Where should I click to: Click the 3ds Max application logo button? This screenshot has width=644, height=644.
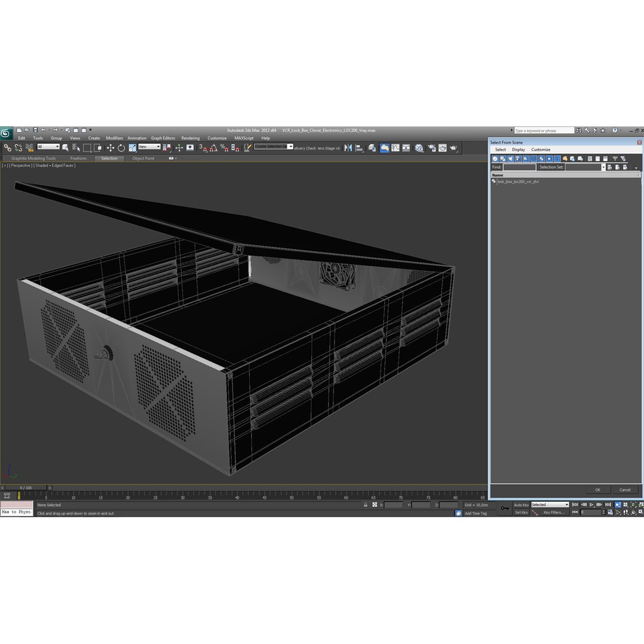point(6,133)
